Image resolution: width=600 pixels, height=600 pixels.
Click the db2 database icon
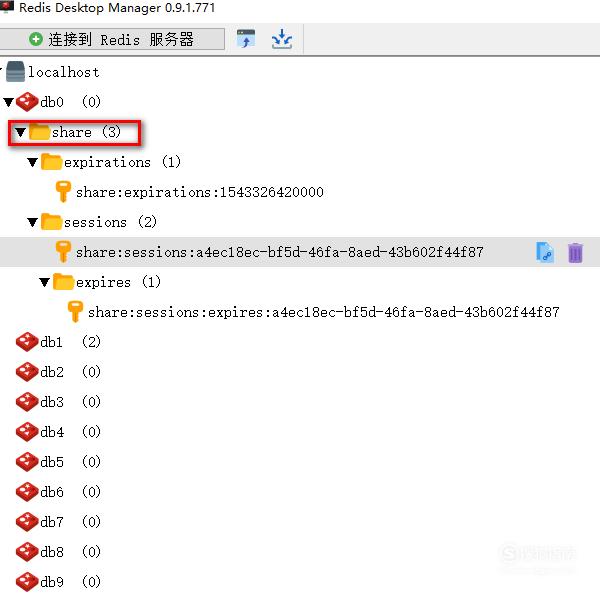point(27,372)
